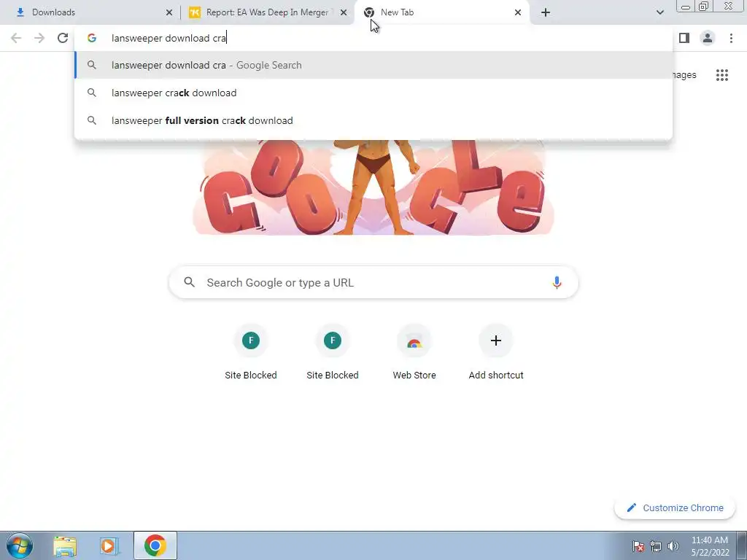Screen dimensions: 747x560
Task: Close the Downloads tab
Action: [x=169, y=12]
